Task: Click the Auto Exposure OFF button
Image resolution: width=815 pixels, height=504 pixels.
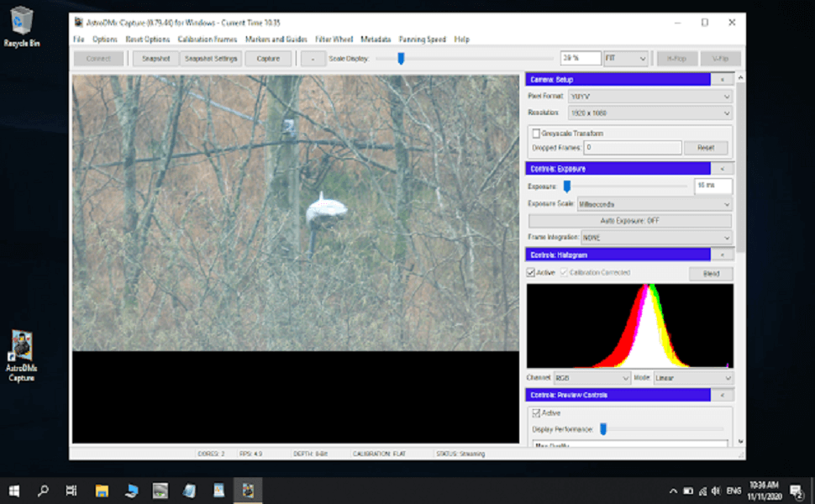Action: pyautogui.click(x=629, y=221)
